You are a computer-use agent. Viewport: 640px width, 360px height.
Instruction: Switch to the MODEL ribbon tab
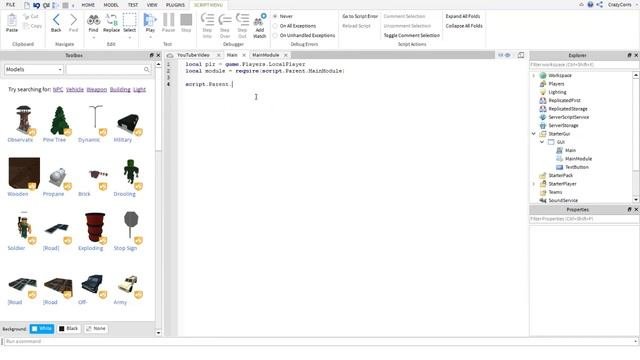111,5
